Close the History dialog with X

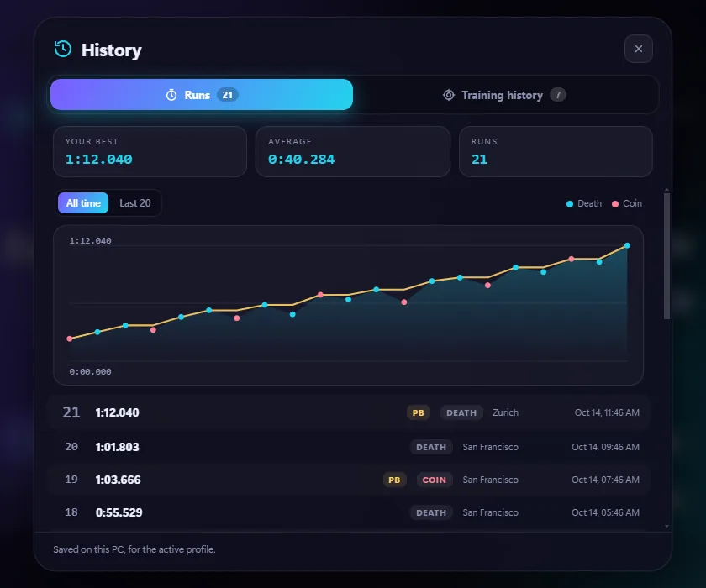[x=639, y=49]
